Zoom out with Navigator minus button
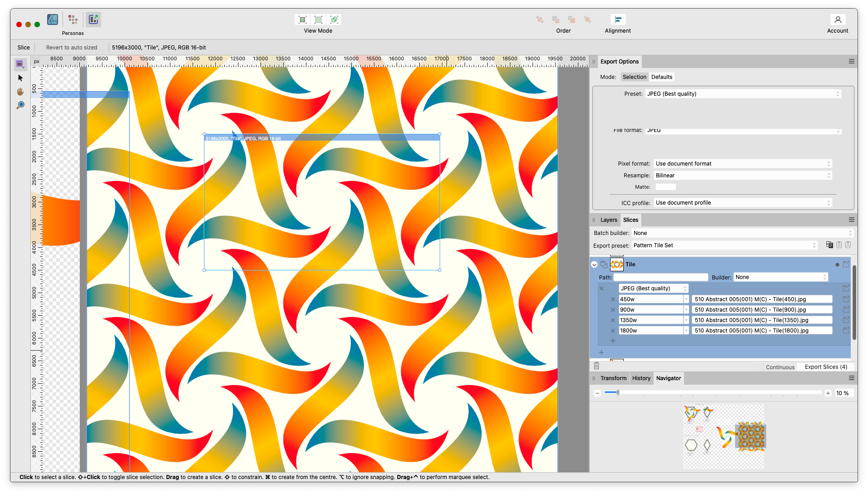 (597, 393)
